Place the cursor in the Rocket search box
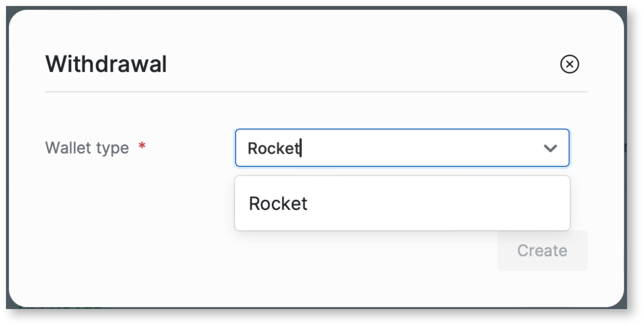The image size is (644, 326). pos(389,148)
